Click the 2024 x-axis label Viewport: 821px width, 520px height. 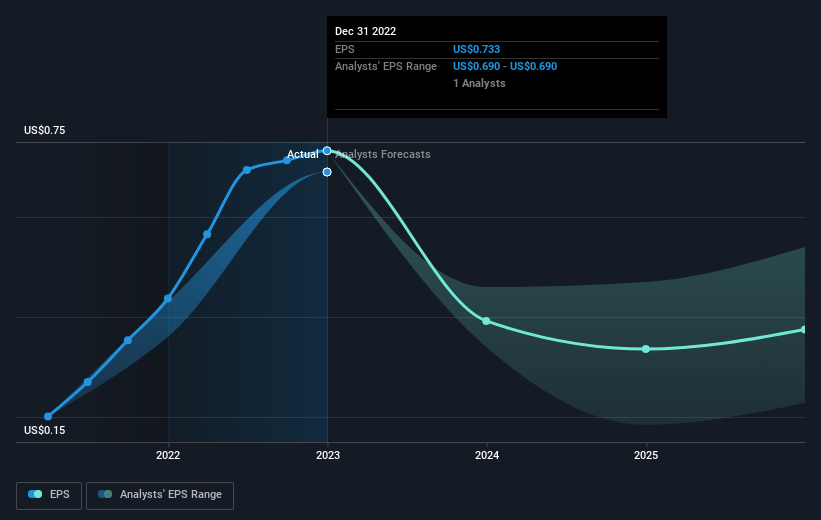(487, 455)
